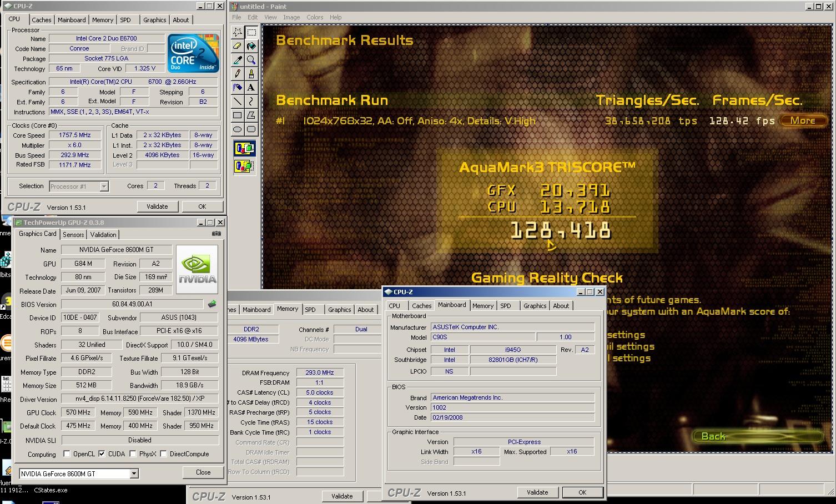
Task: Open the File menu in Paint
Action: click(237, 17)
